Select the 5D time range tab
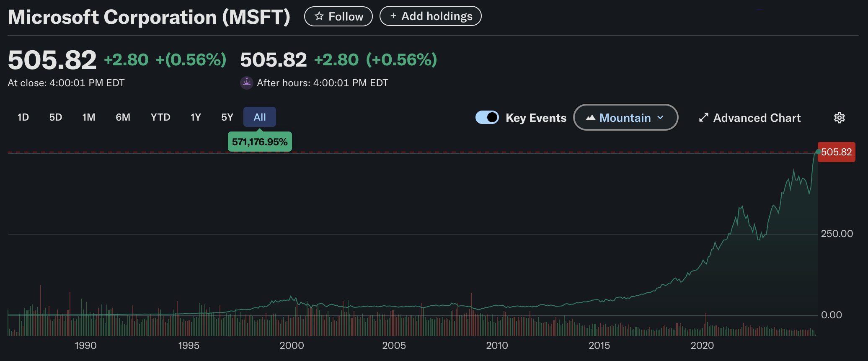 pos(56,117)
